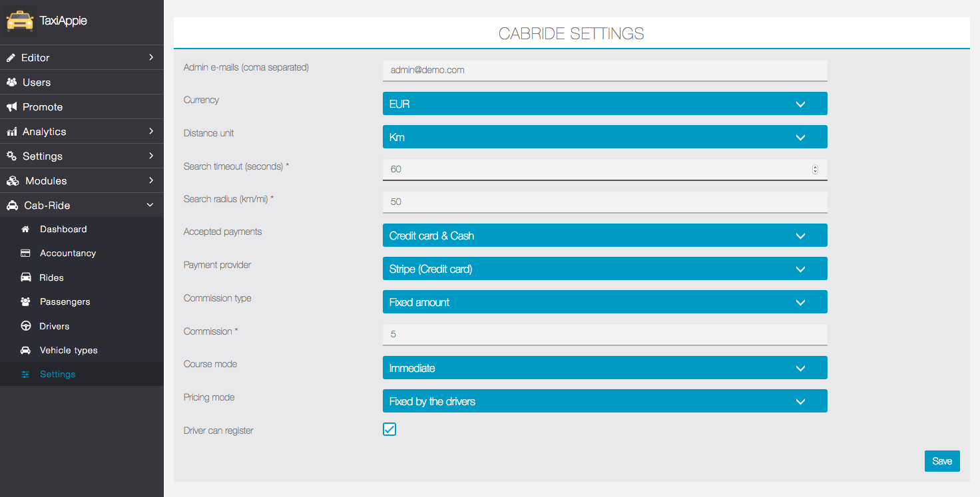980x497 pixels.
Task: Click the Search timeout stepper arrows
Action: point(815,169)
